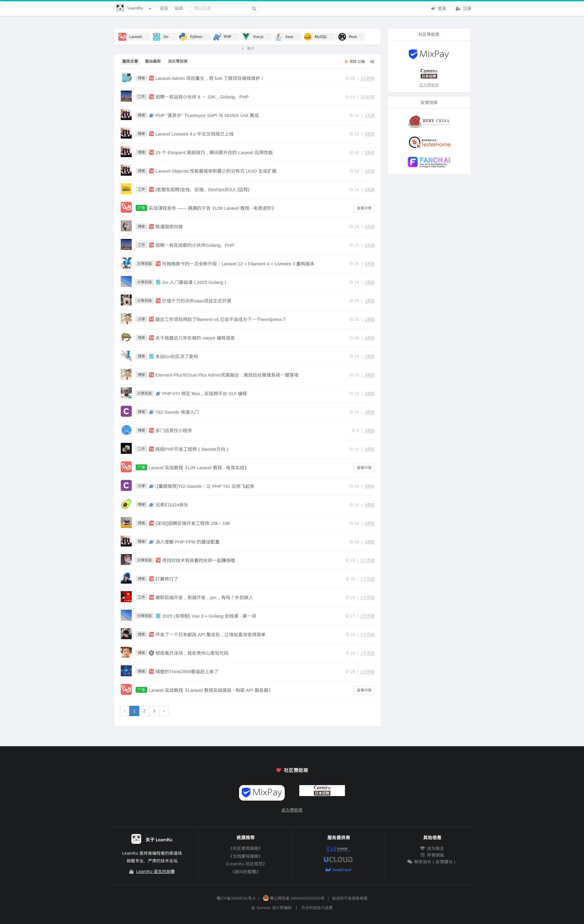Go to page 2 of articles

point(144,711)
